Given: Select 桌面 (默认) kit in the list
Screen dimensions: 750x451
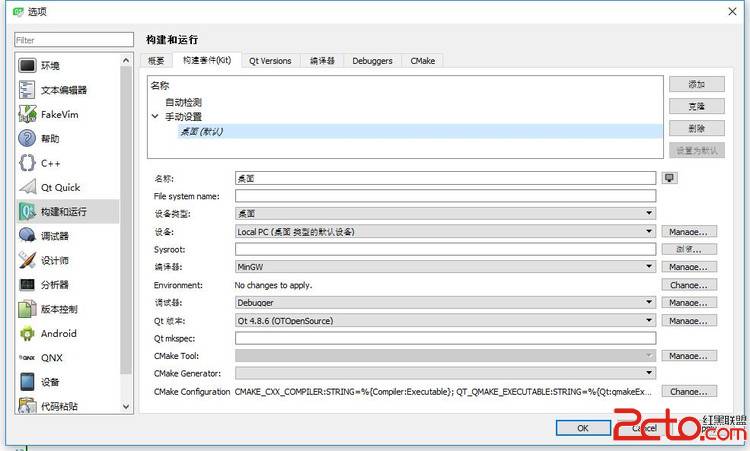Looking at the screenshot, I should [x=419, y=132].
